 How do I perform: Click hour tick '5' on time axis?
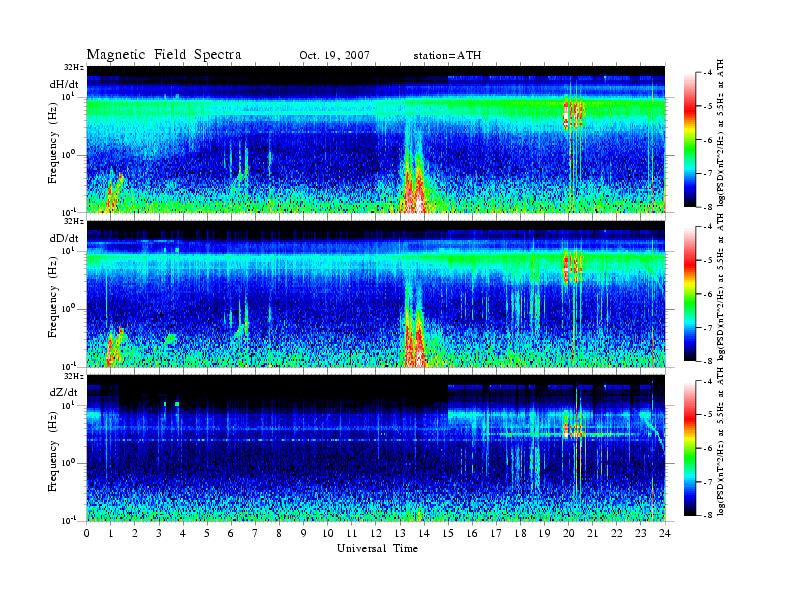coord(207,533)
